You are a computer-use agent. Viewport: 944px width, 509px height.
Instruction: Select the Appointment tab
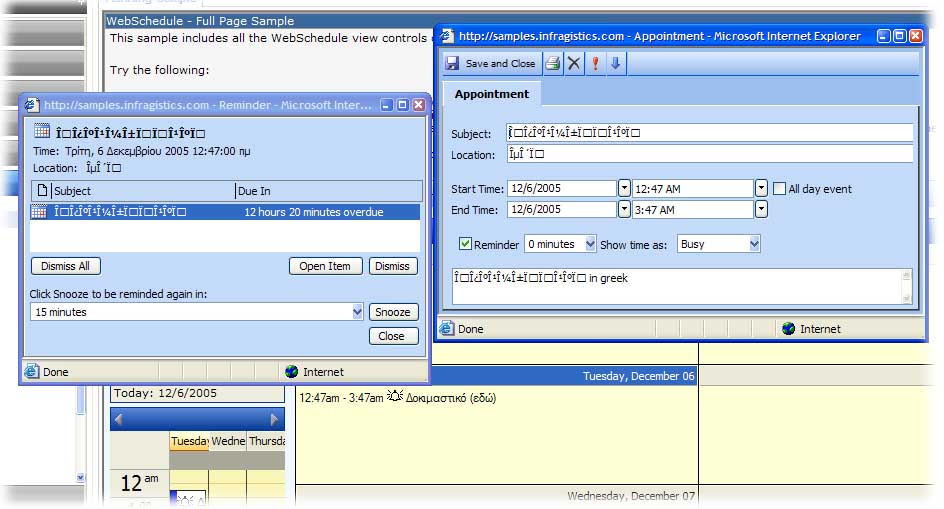[492, 94]
